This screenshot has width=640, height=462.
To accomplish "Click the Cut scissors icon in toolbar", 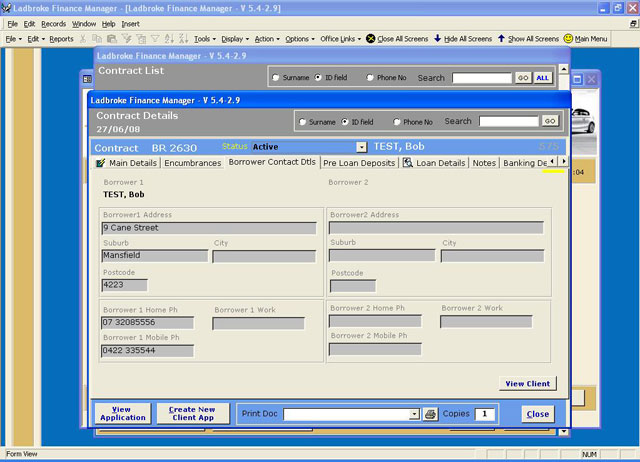I will tap(83, 39).
